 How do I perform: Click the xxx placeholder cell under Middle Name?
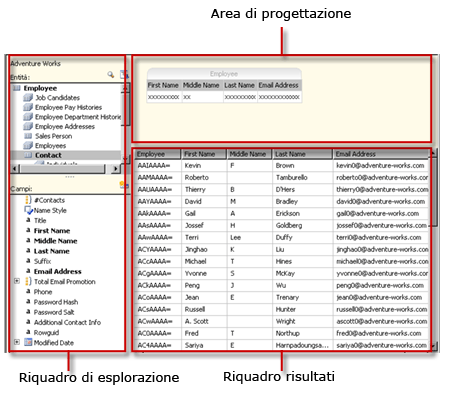click(x=202, y=97)
